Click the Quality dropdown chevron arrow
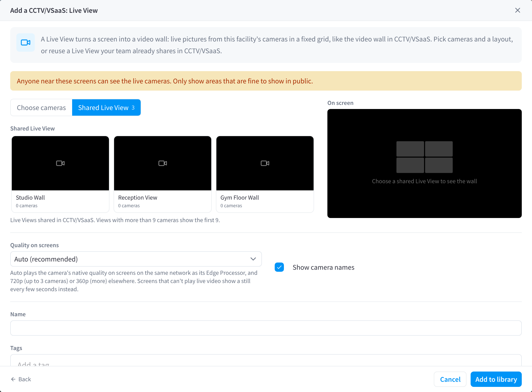 click(253, 259)
